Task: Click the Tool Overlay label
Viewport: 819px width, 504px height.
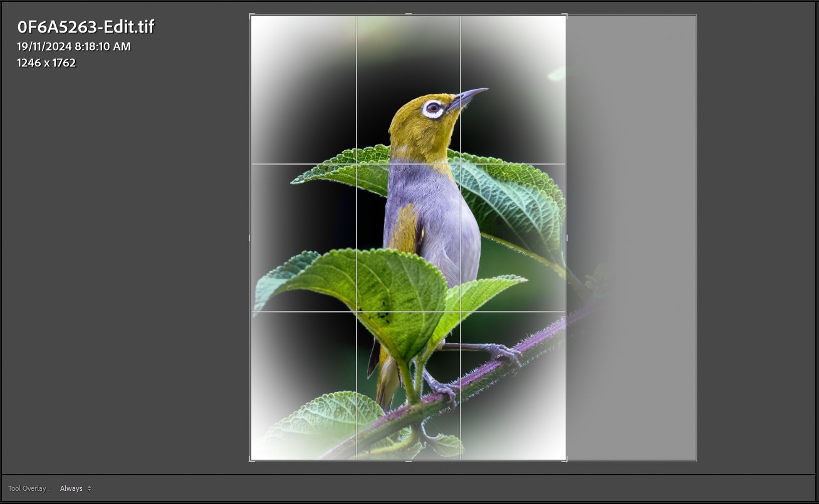Action: pos(29,488)
